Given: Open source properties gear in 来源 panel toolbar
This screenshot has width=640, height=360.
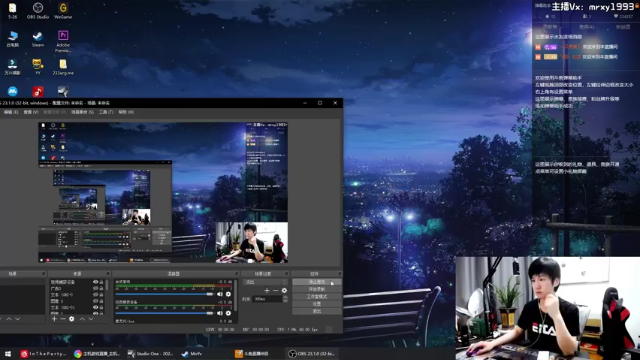Looking at the screenshot, I should (x=72, y=319).
